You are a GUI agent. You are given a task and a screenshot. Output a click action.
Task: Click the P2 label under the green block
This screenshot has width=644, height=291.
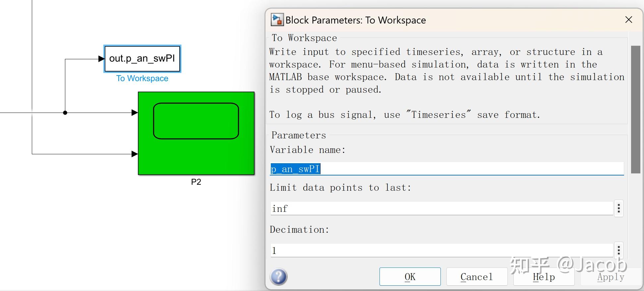click(x=196, y=182)
